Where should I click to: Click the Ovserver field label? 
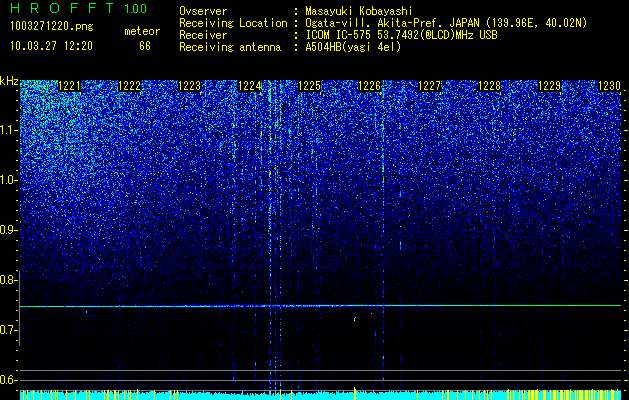tap(203, 11)
